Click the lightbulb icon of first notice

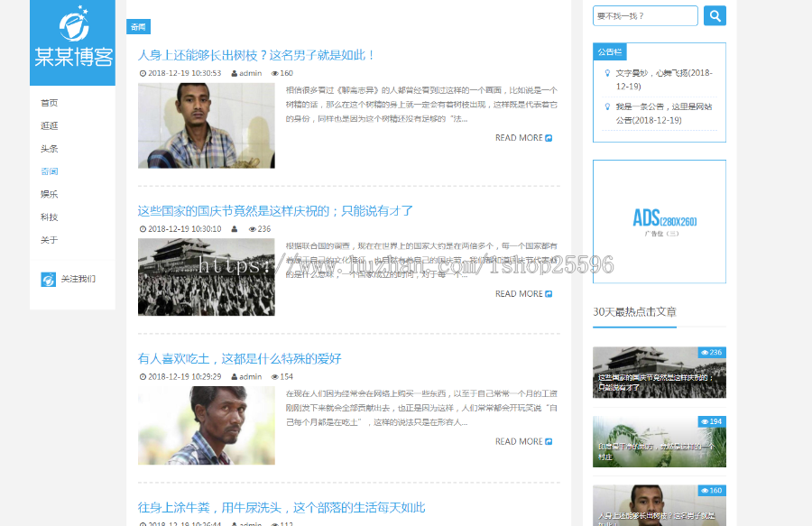pos(607,73)
